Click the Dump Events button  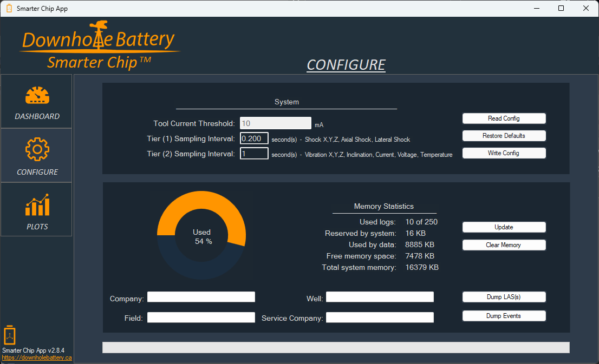click(x=504, y=316)
